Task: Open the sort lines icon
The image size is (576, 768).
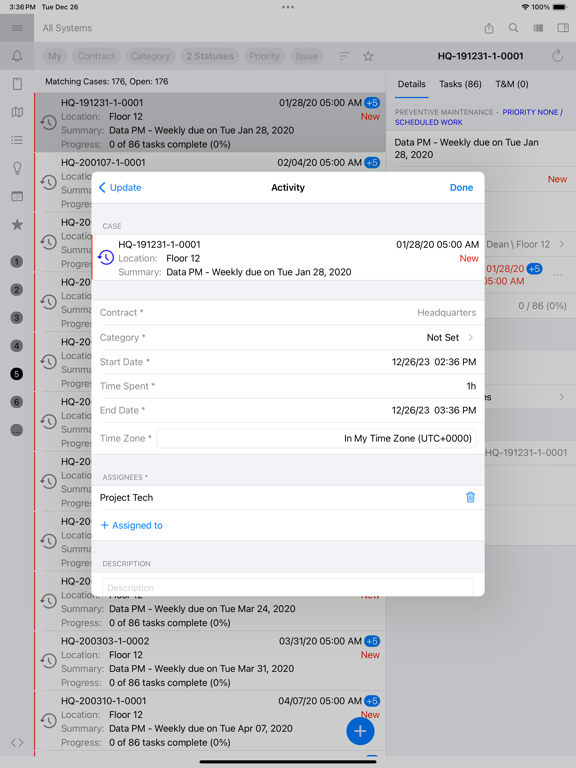Action: 344,56
